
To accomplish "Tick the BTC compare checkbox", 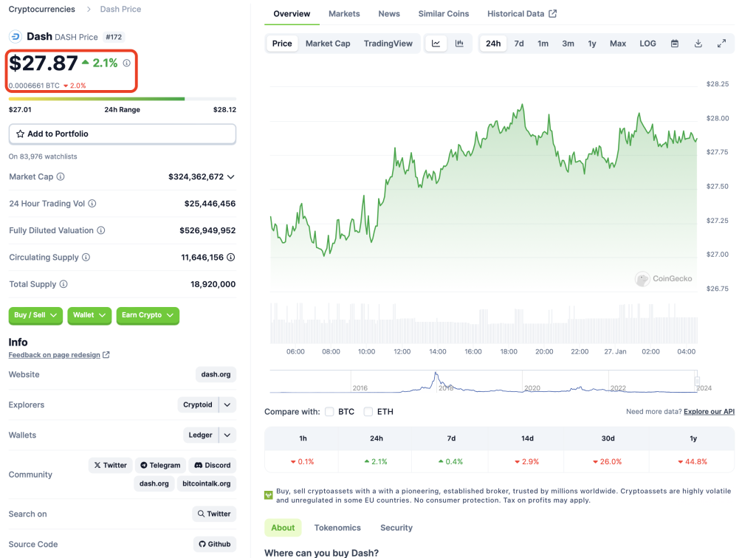I will pos(329,412).
